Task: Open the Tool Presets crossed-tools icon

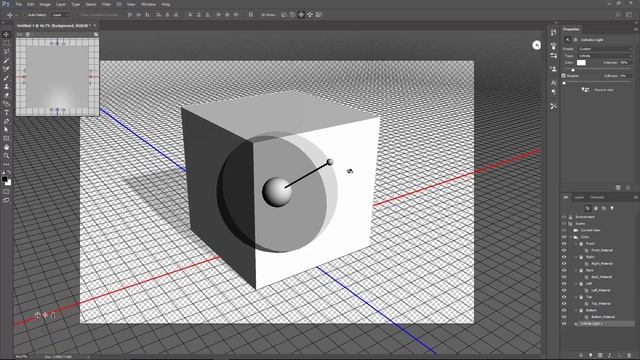Action: pos(553,106)
